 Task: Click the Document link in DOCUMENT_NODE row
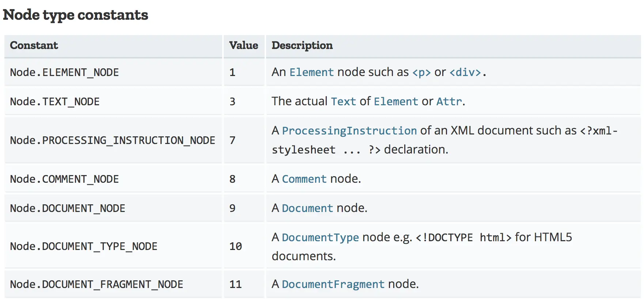tap(307, 208)
